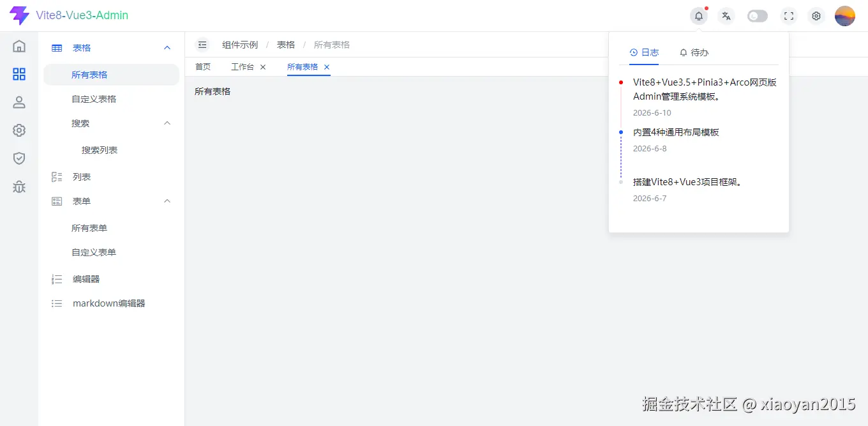Switch to the 首页 page tab
The width and height of the screenshot is (868, 426).
pyautogui.click(x=203, y=66)
